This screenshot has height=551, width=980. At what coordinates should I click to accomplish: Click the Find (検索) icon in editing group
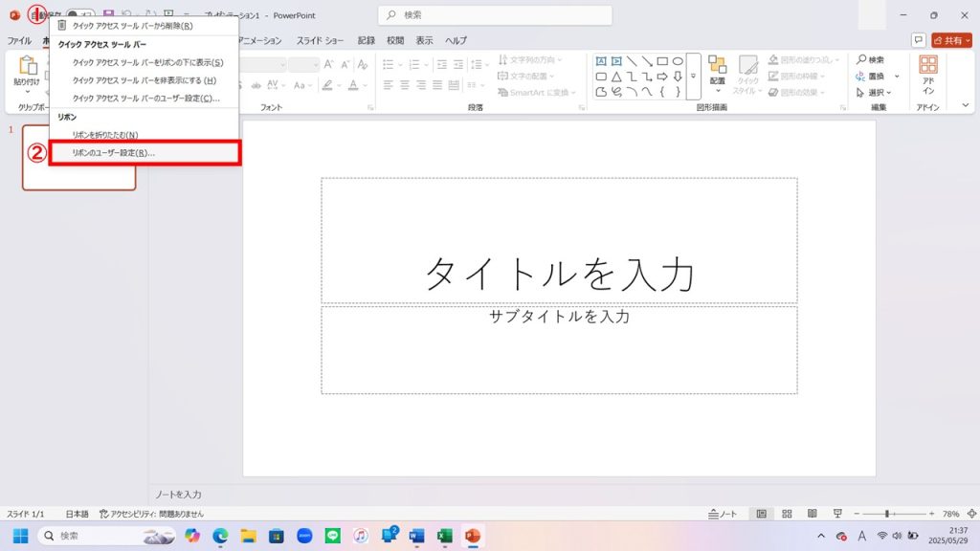pyautogui.click(x=870, y=59)
